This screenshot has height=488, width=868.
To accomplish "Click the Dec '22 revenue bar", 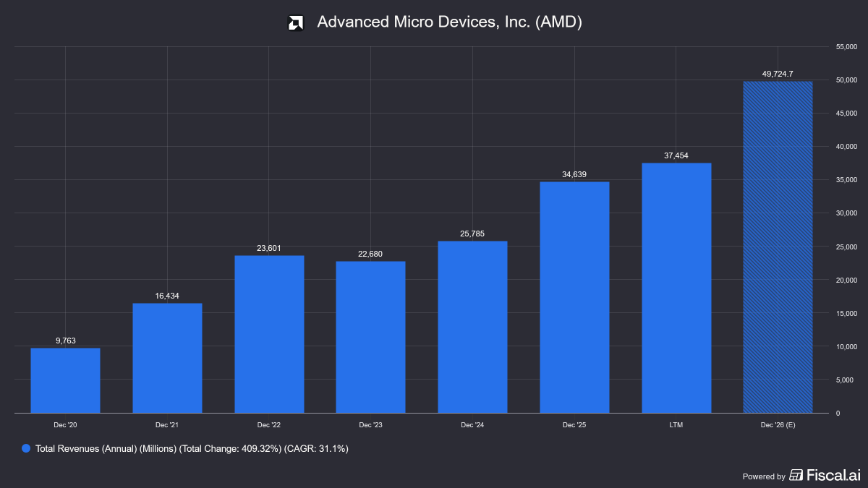I will click(269, 334).
